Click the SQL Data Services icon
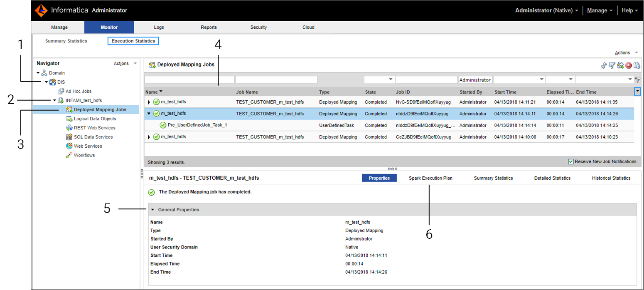This screenshot has width=644, height=290. coord(69,137)
